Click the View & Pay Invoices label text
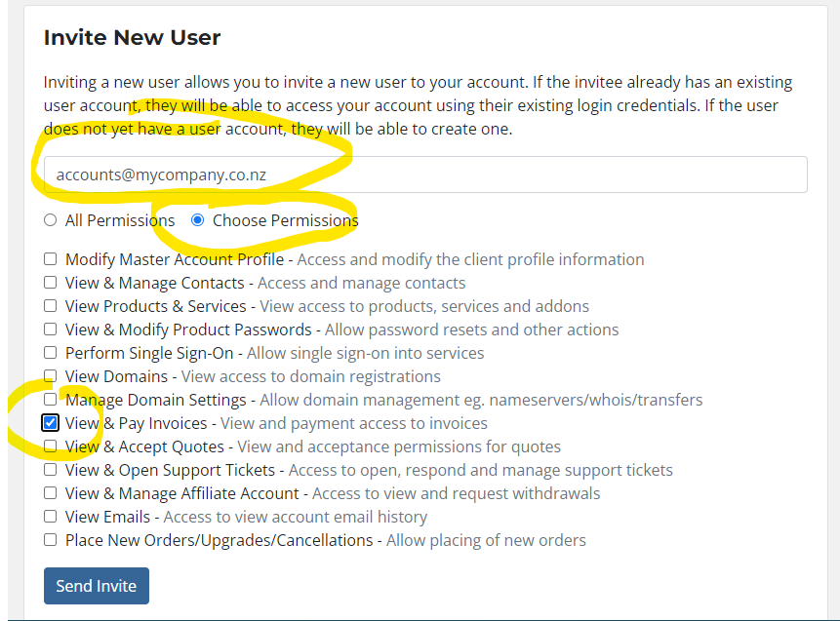Viewport: 840px width, 621px height. (x=136, y=423)
